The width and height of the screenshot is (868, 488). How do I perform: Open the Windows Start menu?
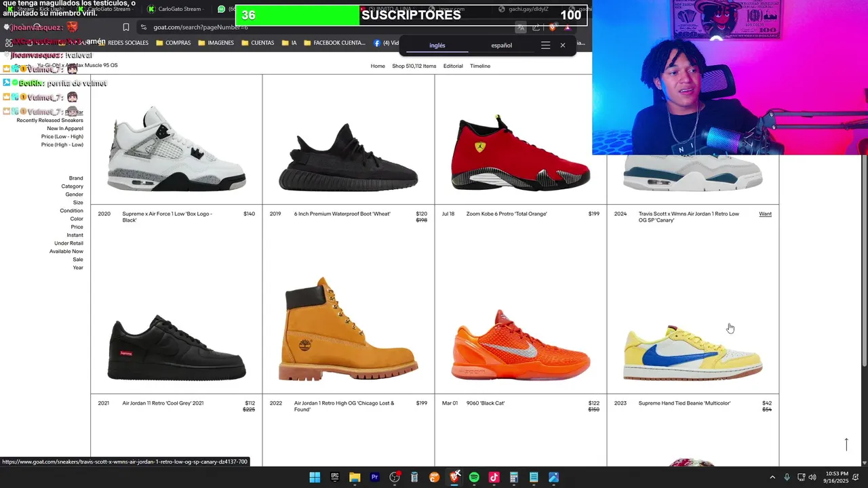pos(315,477)
